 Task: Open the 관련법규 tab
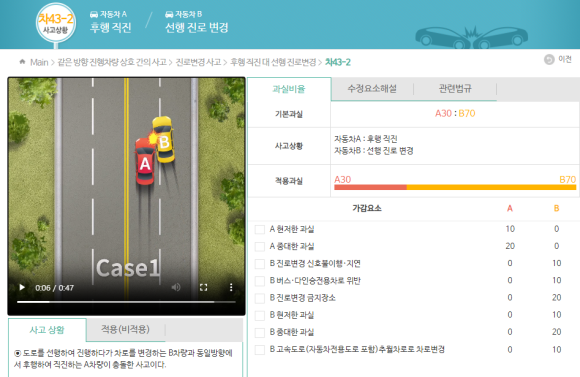pos(455,88)
